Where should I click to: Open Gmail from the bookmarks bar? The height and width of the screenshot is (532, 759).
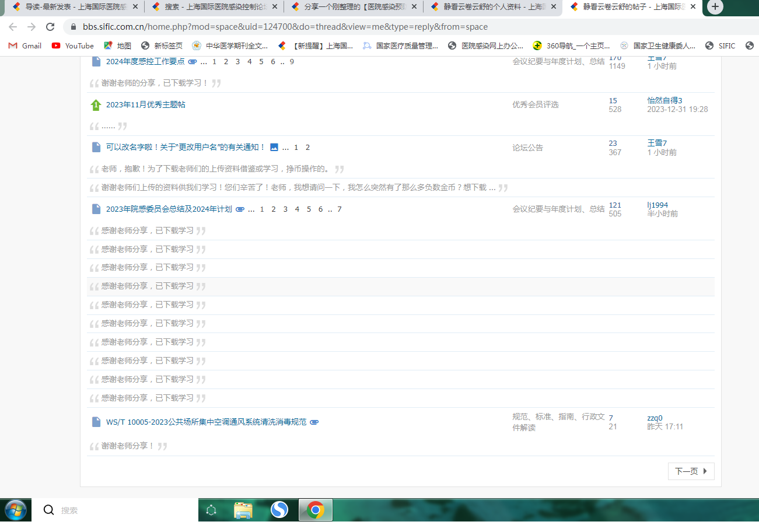(x=24, y=45)
